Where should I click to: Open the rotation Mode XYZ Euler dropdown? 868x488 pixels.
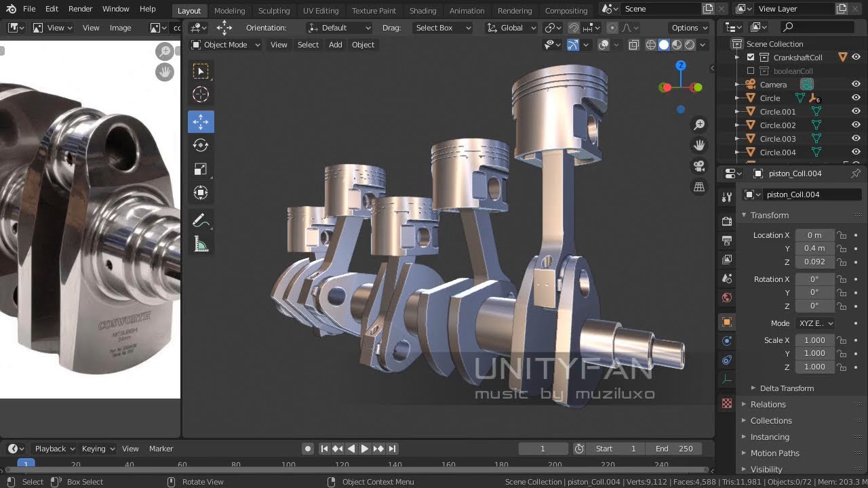pyautogui.click(x=816, y=323)
